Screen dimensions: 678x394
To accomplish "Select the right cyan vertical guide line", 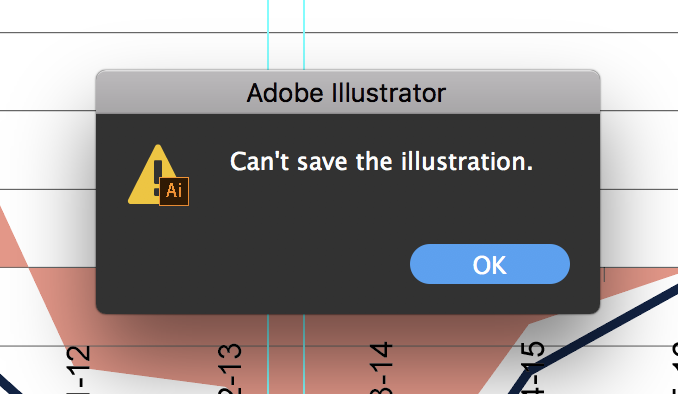I will point(304,35).
